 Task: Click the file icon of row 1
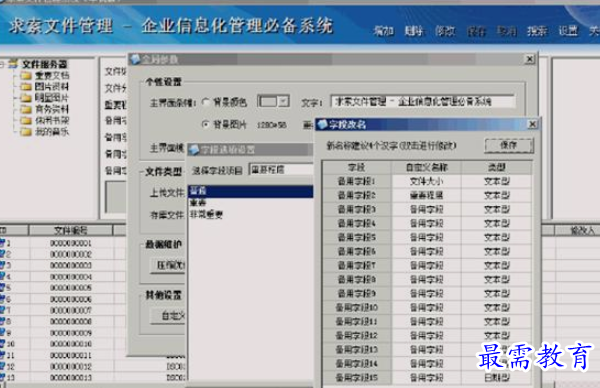pyautogui.click(x=3, y=243)
